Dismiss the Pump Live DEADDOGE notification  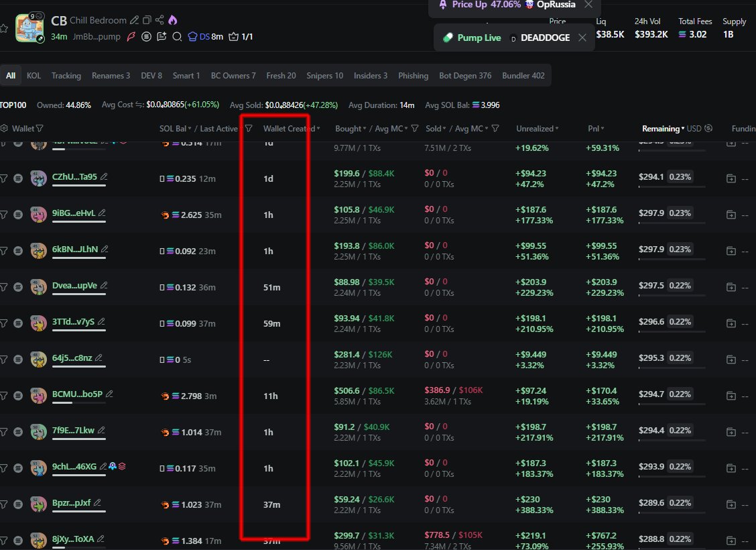tap(582, 38)
